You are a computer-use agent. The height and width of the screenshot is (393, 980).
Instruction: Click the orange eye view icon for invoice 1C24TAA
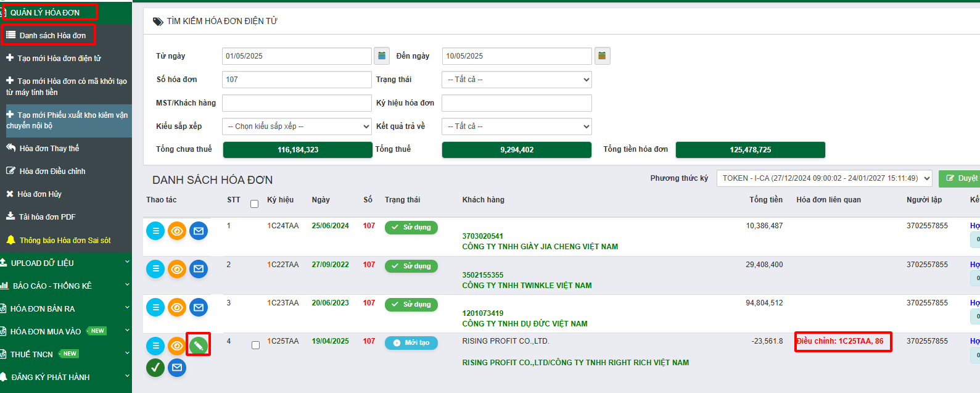(177, 231)
